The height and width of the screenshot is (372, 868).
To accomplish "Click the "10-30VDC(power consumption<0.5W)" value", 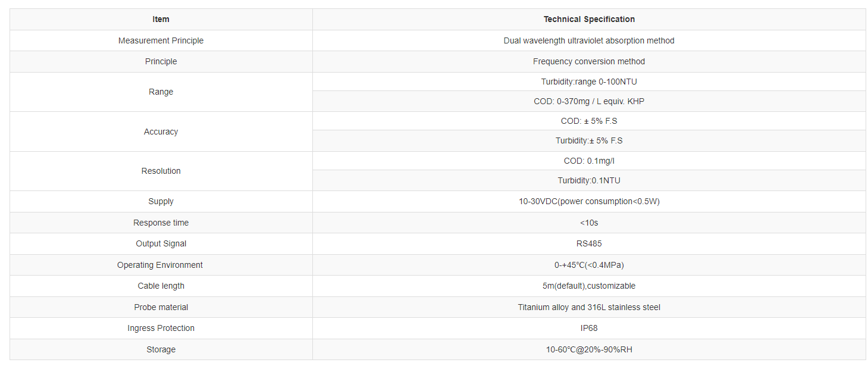I will (589, 201).
